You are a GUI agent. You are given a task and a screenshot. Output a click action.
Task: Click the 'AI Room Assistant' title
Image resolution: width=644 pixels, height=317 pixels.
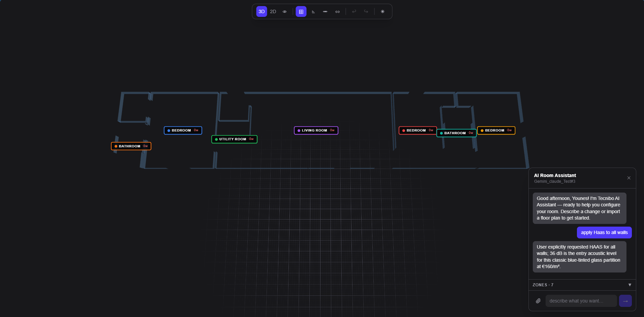[x=555, y=175]
